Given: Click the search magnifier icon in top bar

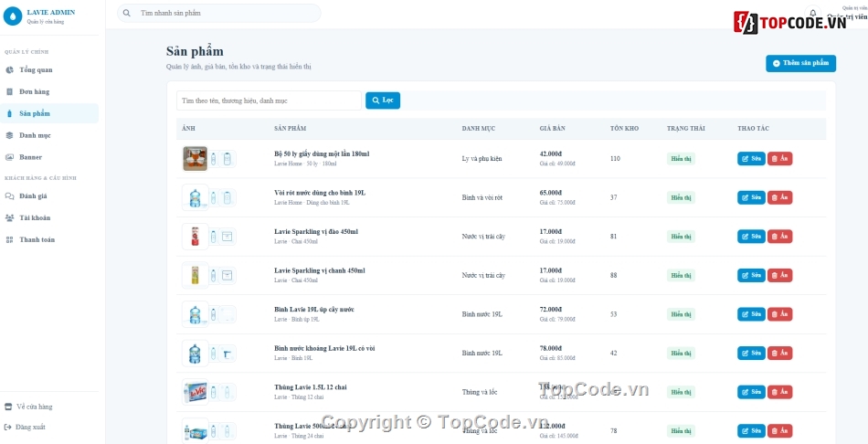Looking at the screenshot, I should point(127,13).
